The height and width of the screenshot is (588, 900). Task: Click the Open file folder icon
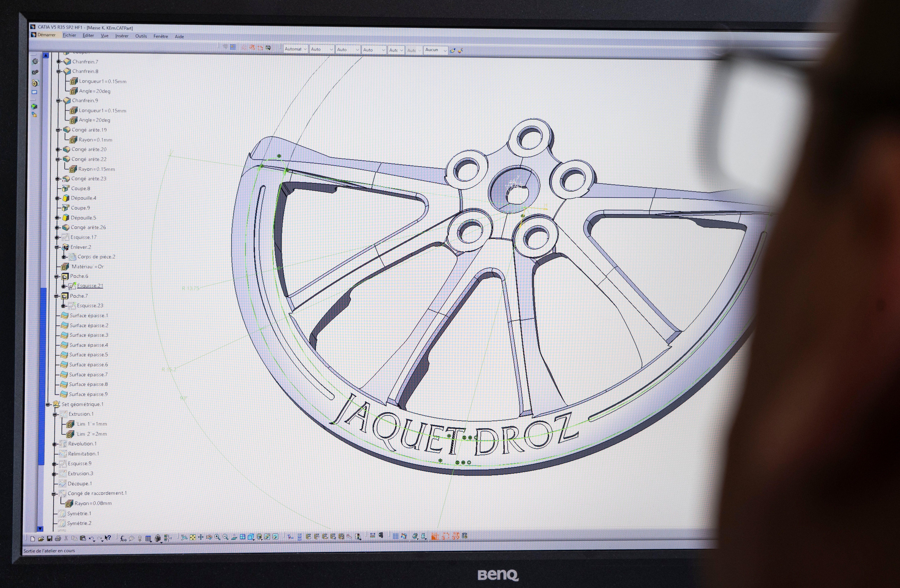tap(41, 539)
